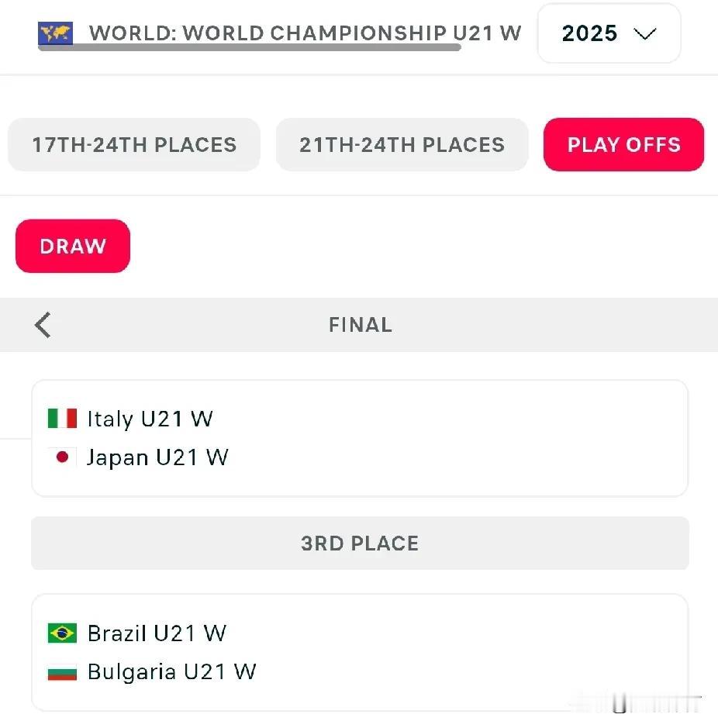Click the DRAW button
The height and width of the screenshot is (728, 718).
[73, 246]
